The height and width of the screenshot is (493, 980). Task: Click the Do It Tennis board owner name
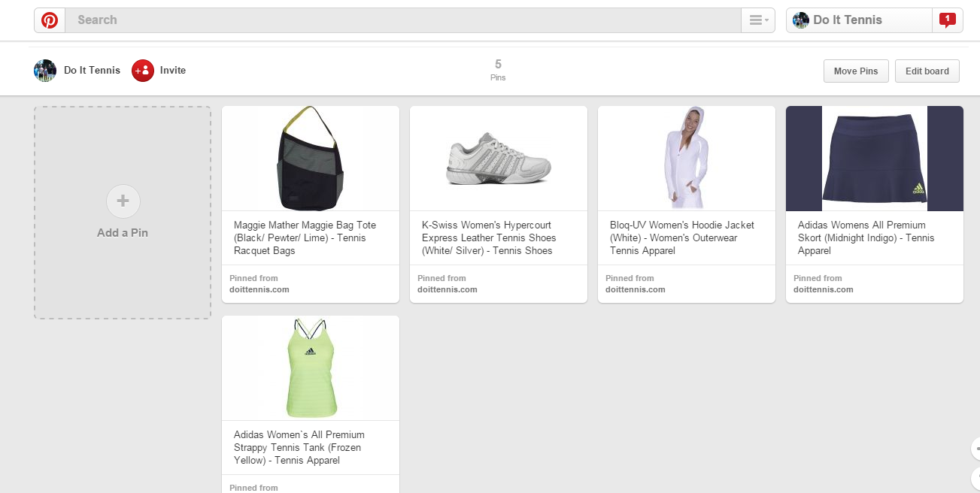[92, 71]
